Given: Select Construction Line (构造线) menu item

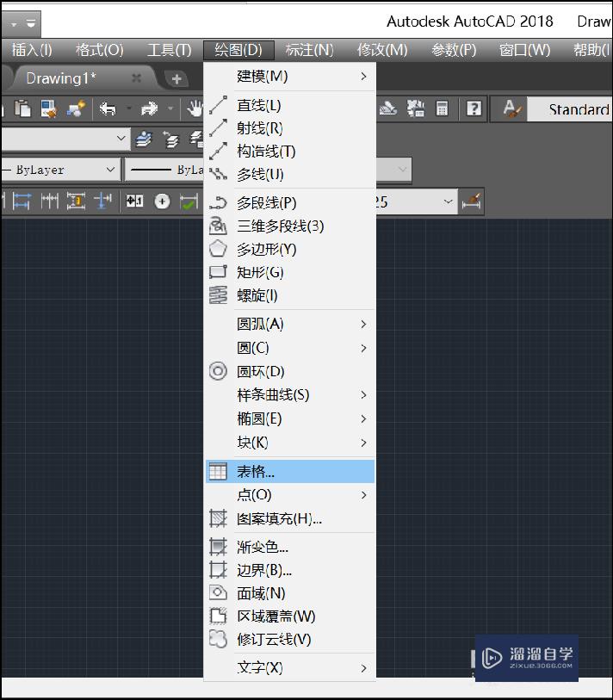Looking at the screenshot, I should pos(289,152).
